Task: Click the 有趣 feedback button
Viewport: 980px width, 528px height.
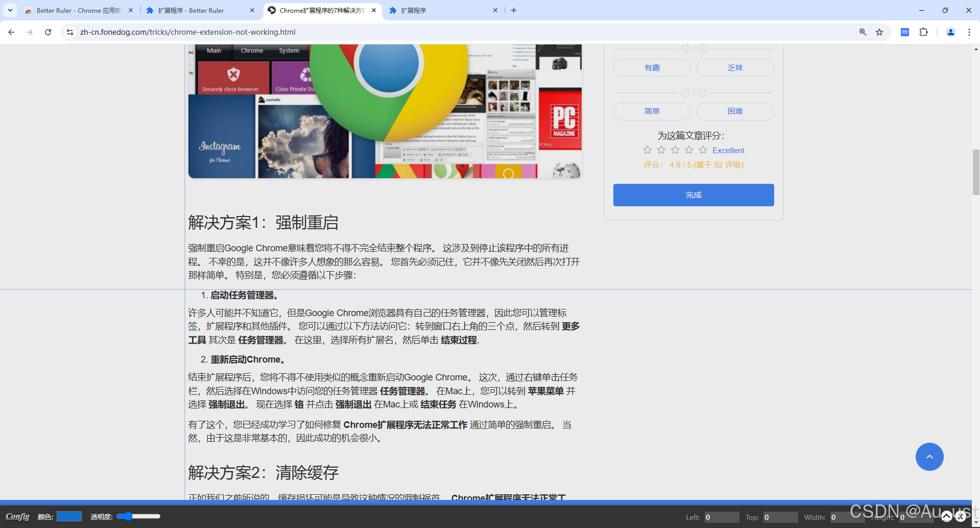Action: [652, 68]
